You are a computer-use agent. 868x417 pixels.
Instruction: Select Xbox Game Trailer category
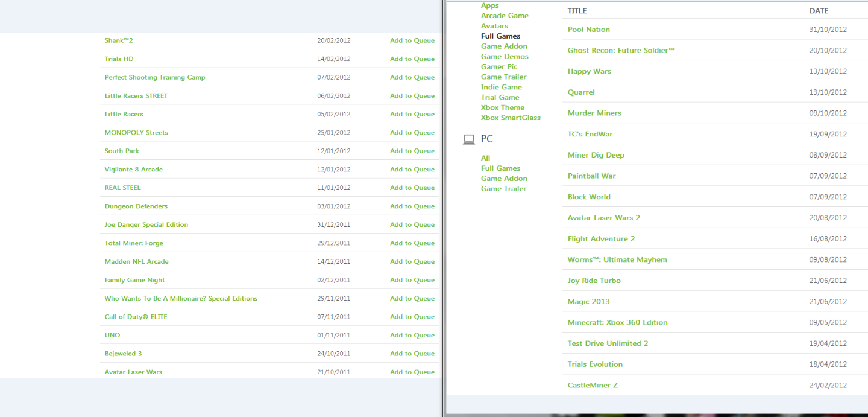pyautogui.click(x=503, y=77)
